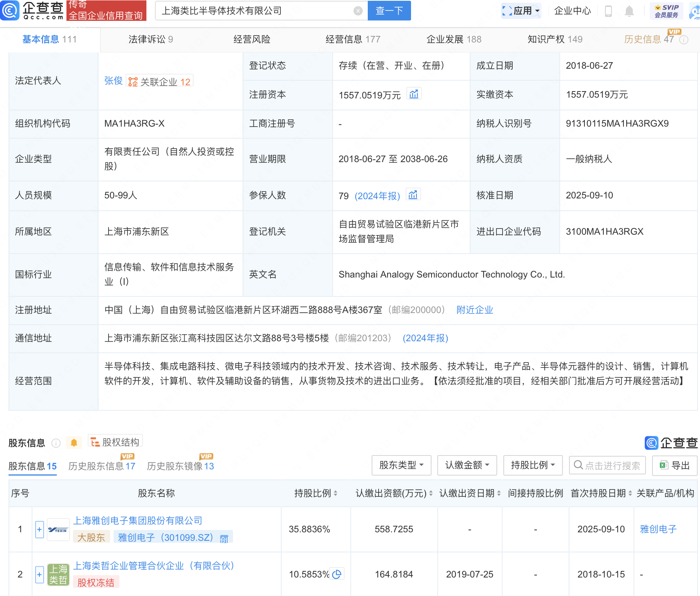This screenshot has height=596, width=700.
Task: Open stock tag 雅创电子 (301099.SZ)
Action: tap(173, 537)
